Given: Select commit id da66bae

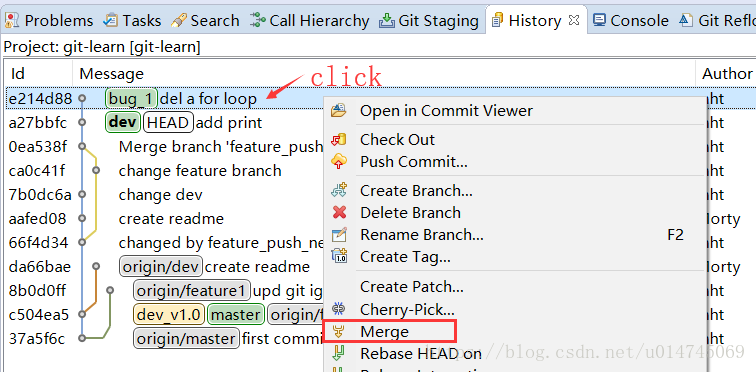Looking at the screenshot, I should point(40,267).
